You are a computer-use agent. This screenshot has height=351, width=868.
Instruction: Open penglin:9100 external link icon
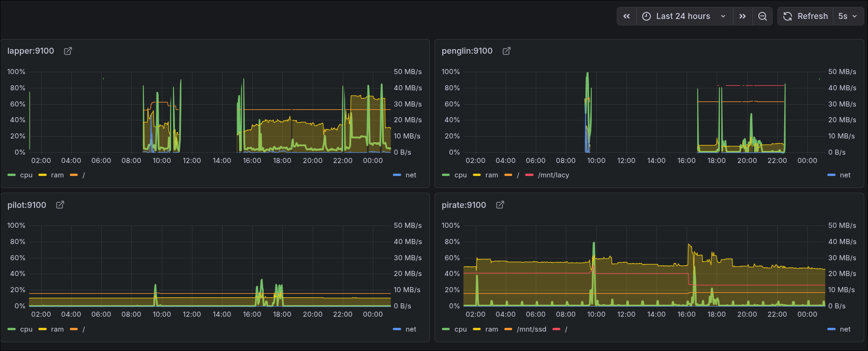click(x=507, y=51)
